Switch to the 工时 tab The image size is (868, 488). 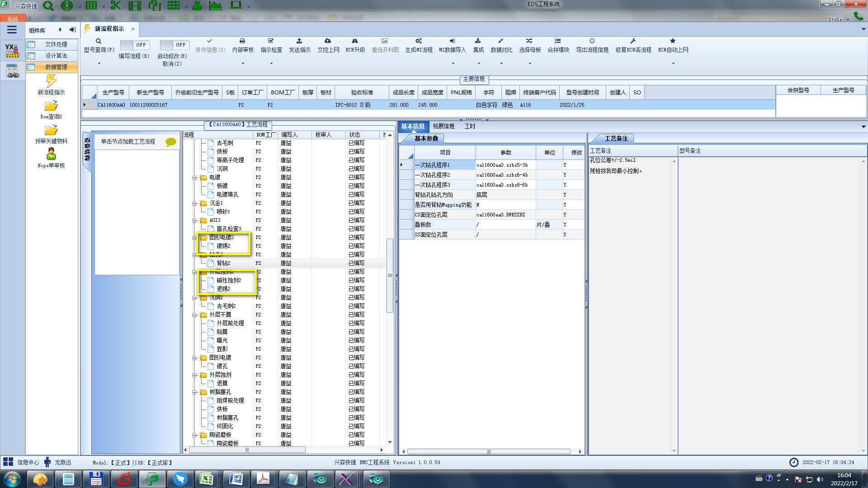coord(470,127)
